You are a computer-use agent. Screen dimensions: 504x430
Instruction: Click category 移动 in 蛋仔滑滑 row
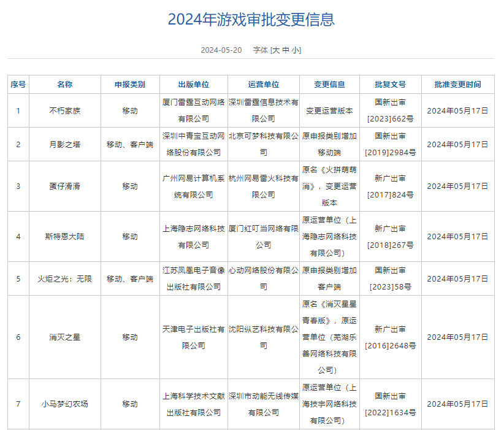tap(130, 186)
